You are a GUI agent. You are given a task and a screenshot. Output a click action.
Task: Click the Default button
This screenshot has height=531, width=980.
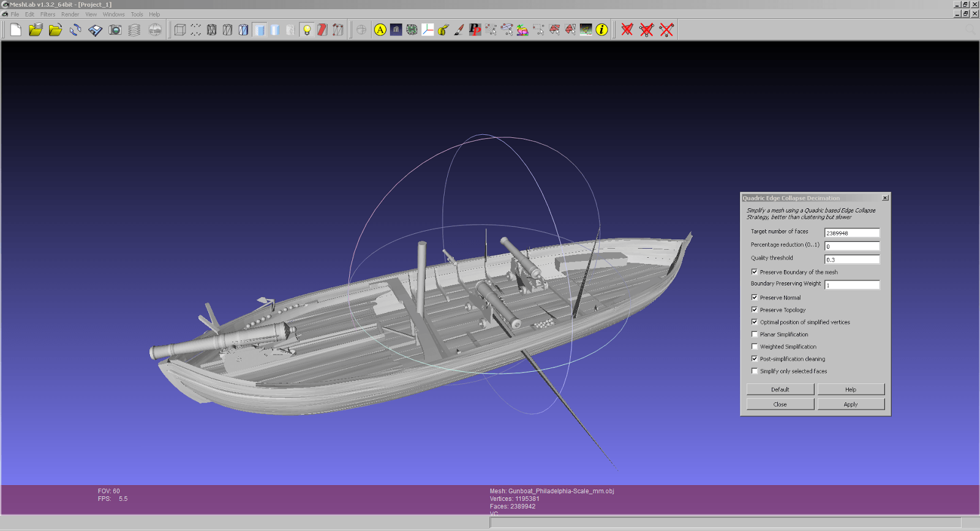[780, 390]
